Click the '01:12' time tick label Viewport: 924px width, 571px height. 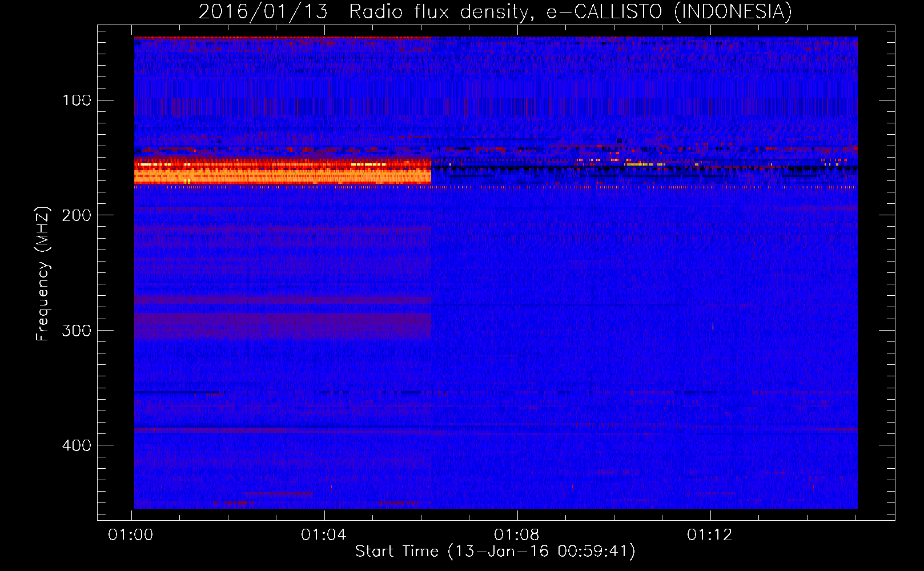point(710,534)
